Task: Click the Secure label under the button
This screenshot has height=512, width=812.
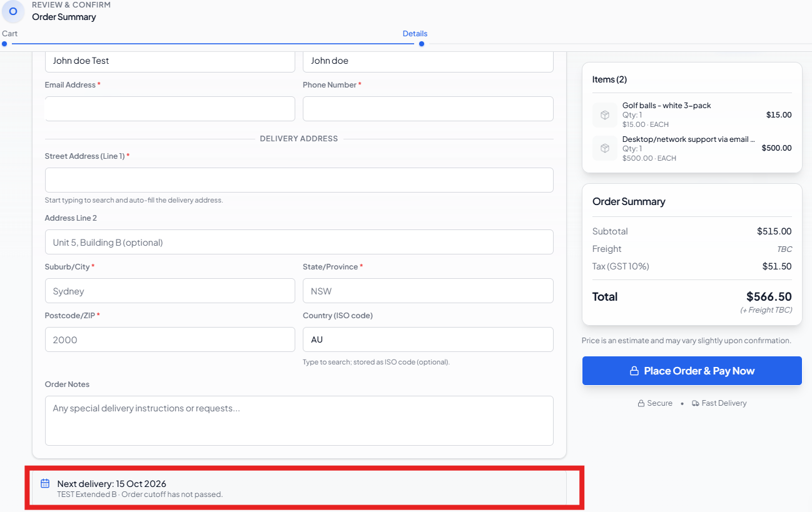Action: 660,403
